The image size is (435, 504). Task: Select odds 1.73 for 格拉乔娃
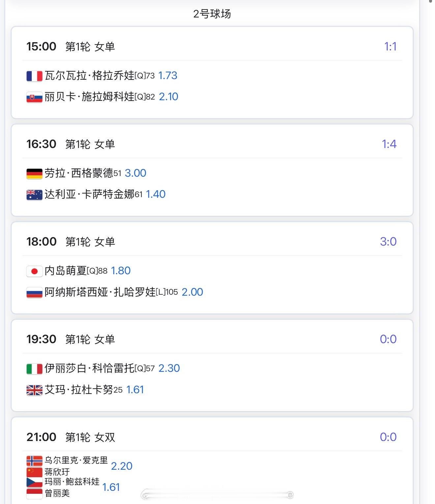168,75
